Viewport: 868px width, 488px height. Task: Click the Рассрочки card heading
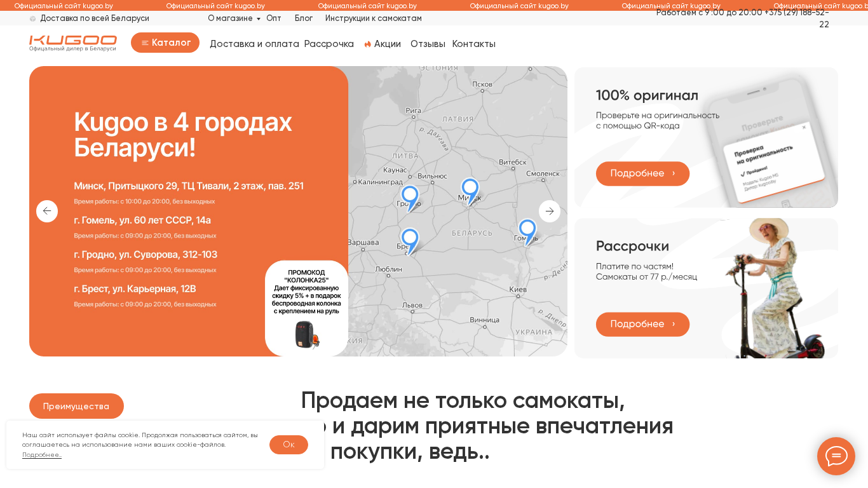click(632, 246)
